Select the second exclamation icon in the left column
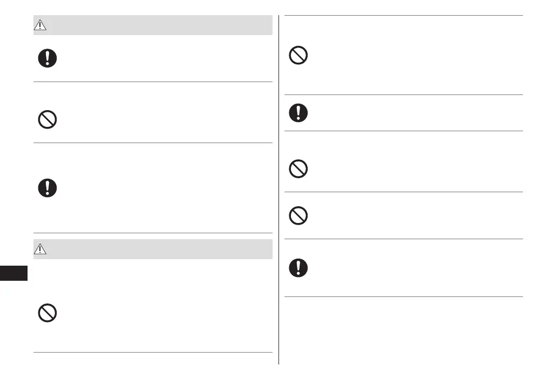The image size is (557, 392). [47, 188]
